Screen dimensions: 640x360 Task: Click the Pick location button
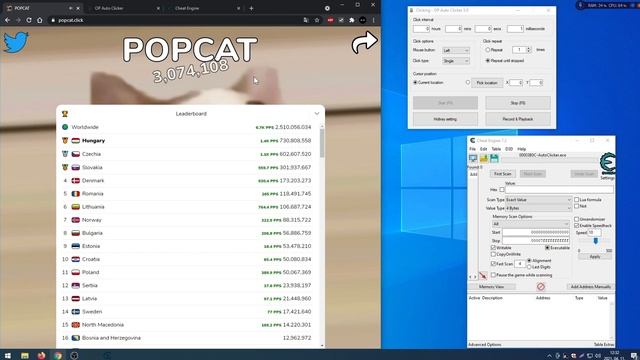pos(487,82)
